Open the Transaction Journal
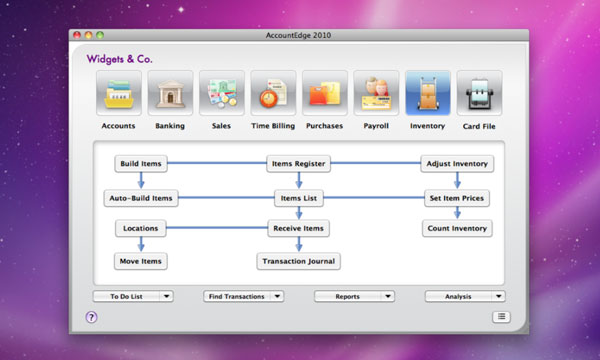Image resolution: width=600 pixels, height=360 pixels. (x=298, y=261)
